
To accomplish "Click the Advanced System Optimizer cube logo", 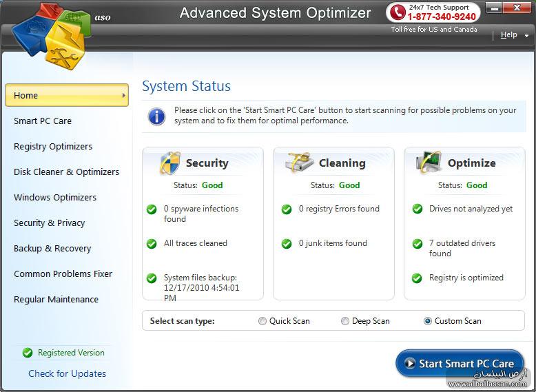I will coord(51,36).
